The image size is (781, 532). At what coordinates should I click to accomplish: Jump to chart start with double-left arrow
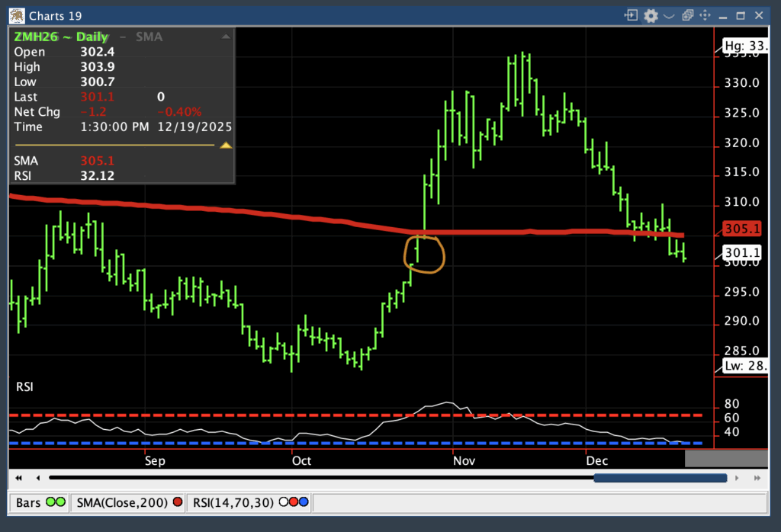point(18,478)
